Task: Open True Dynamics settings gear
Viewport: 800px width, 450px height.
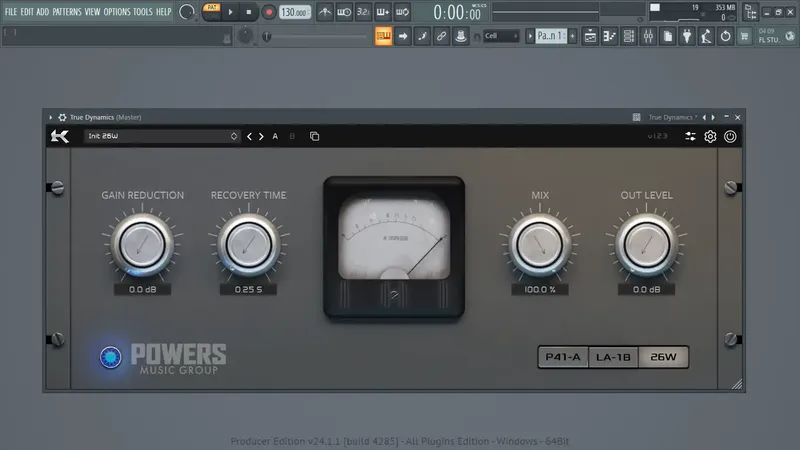Action: pos(710,136)
